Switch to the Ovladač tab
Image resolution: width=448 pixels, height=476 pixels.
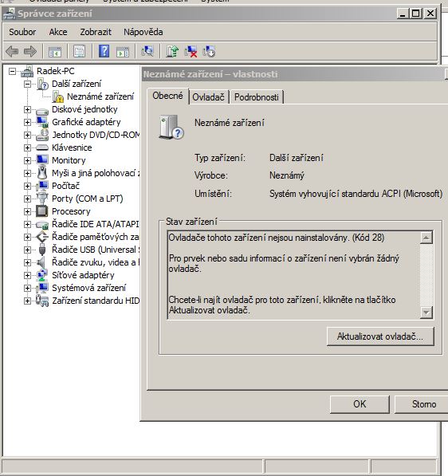coord(209,97)
